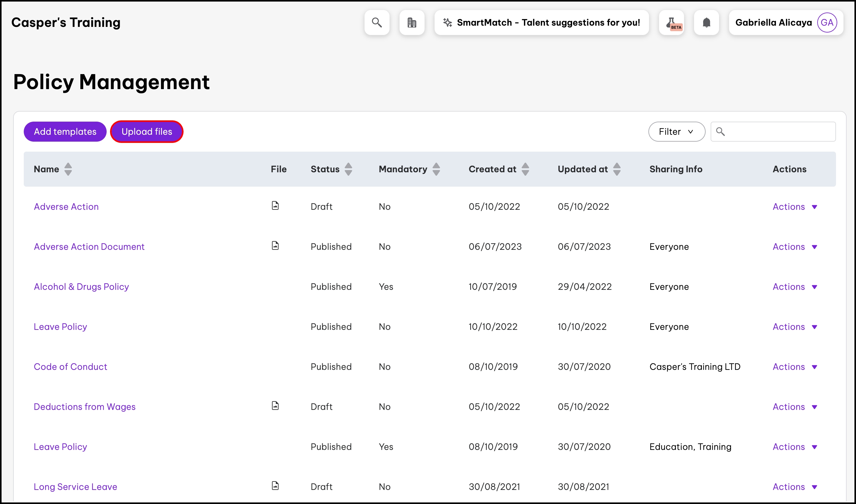Click the GA user avatar circle
The image size is (856, 504).
tap(826, 23)
